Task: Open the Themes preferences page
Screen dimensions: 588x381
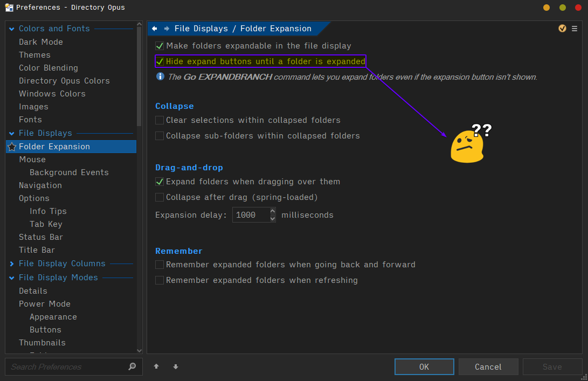Action: 34,55
